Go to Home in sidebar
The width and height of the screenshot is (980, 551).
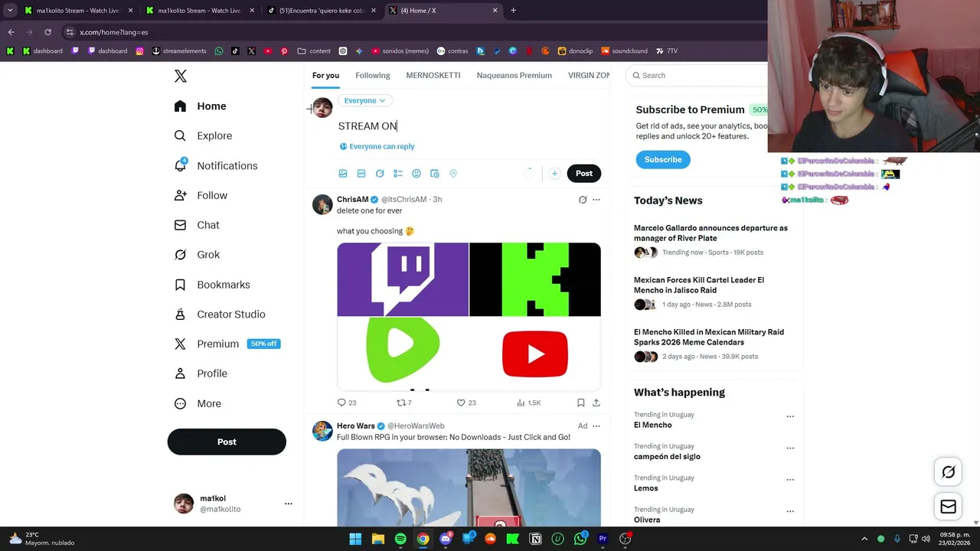point(200,106)
